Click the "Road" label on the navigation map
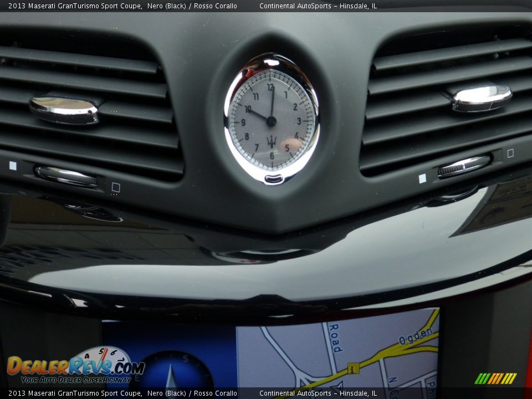The height and width of the screenshot is (399, 532). click(335, 337)
